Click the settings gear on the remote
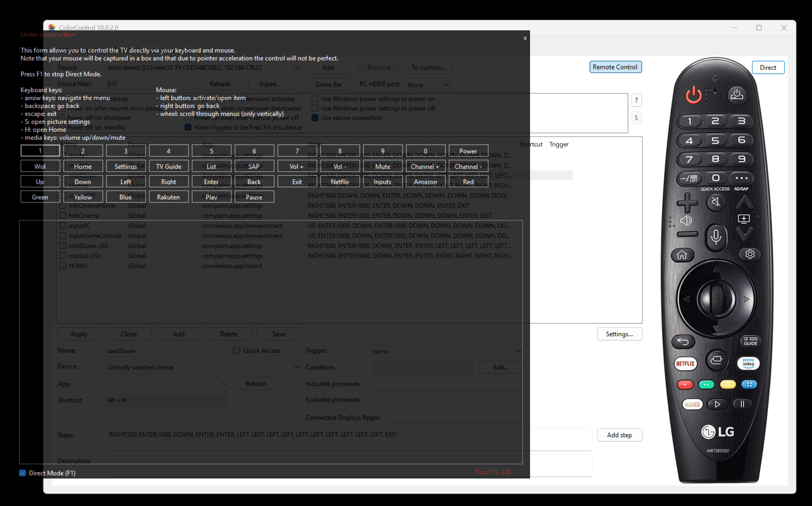 coord(750,254)
